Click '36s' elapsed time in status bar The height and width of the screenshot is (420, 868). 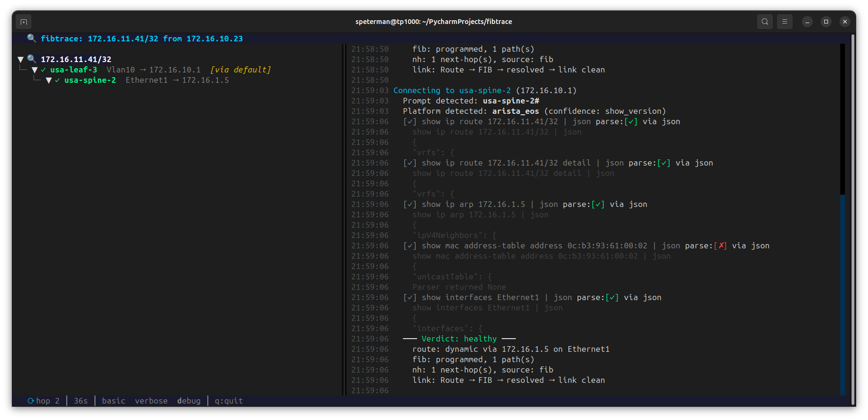(x=81, y=401)
